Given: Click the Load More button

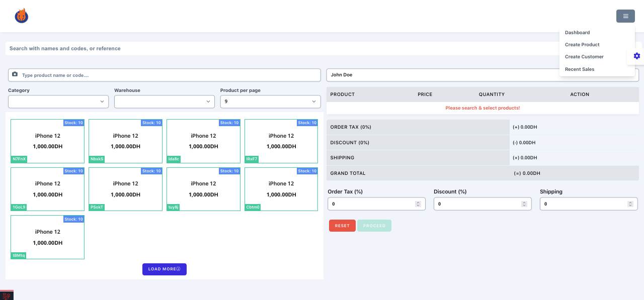Looking at the screenshot, I should (x=165, y=269).
